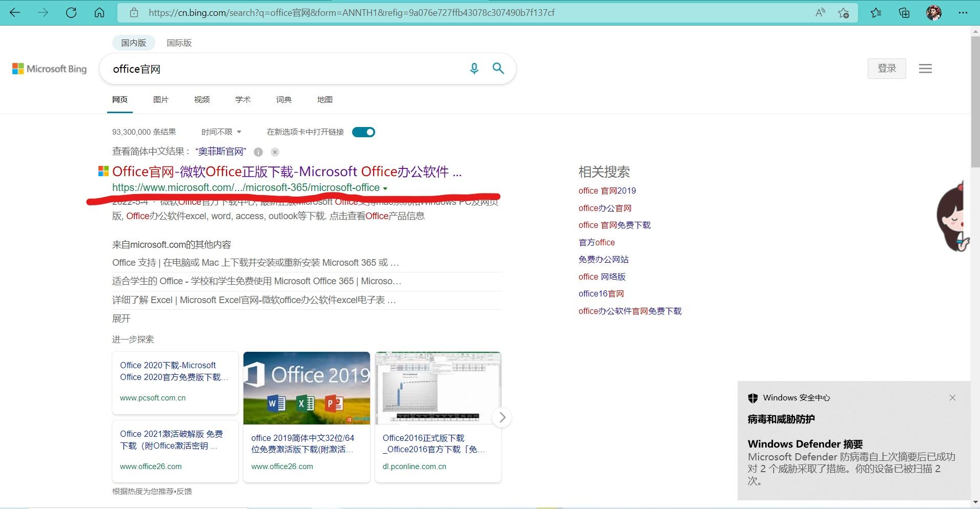Image resolution: width=980 pixels, height=509 pixels.
Task: Expand more microsoft.com results with 展开
Action: click(x=121, y=319)
